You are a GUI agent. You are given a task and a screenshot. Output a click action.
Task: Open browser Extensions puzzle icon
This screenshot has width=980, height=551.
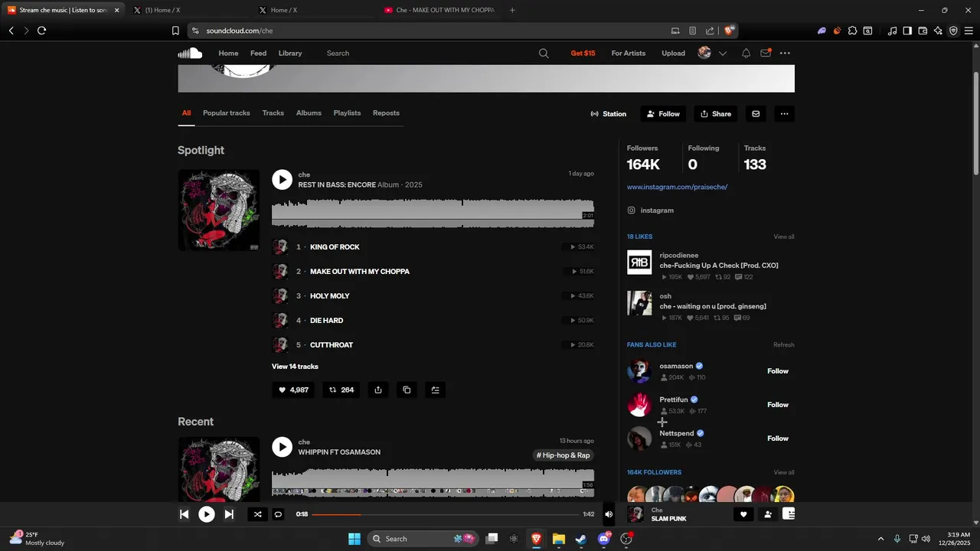click(852, 31)
